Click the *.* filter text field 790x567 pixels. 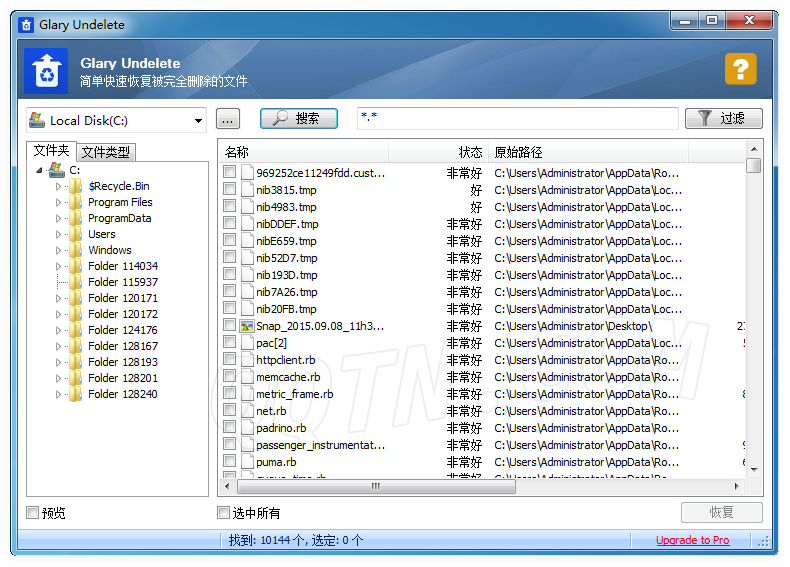517,118
